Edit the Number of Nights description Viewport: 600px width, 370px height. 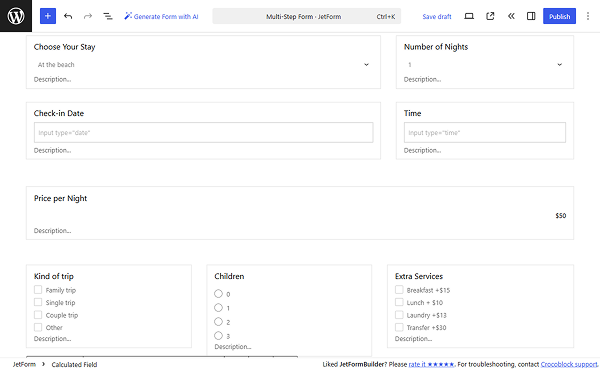(422, 79)
